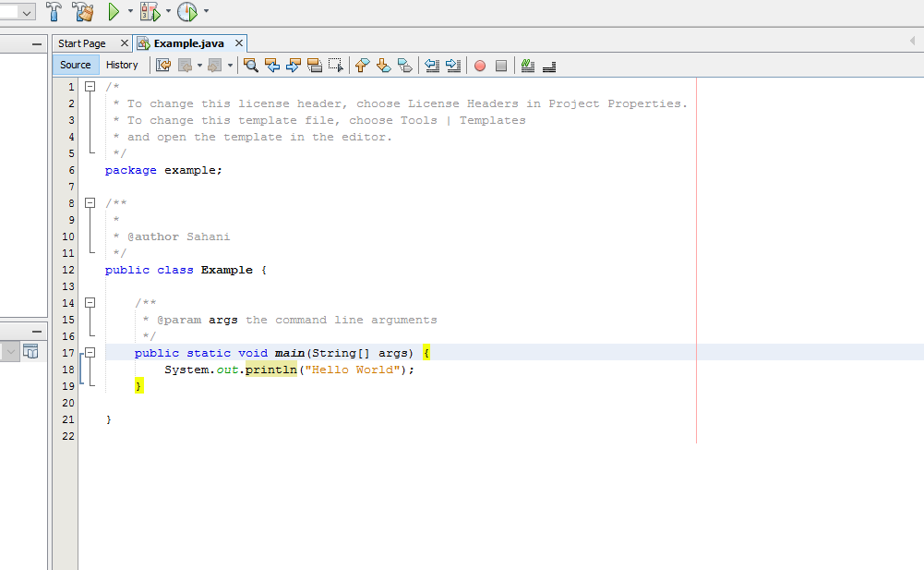Toggle a bookmark on current line
The image size is (924, 570).
(404, 65)
